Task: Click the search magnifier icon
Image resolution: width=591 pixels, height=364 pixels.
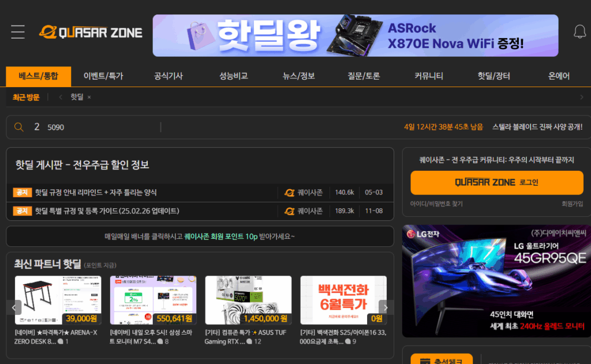Action: click(x=19, y=127)
